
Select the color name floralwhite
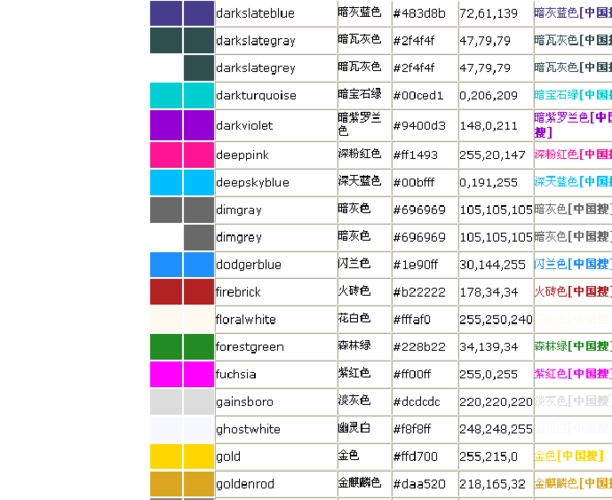[x=246, y=320]
